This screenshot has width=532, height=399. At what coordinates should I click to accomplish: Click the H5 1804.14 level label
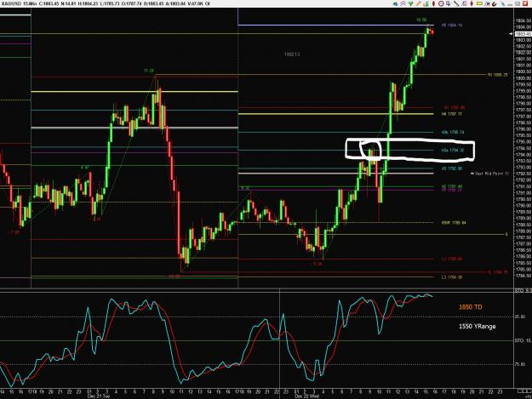pos(452,25)
